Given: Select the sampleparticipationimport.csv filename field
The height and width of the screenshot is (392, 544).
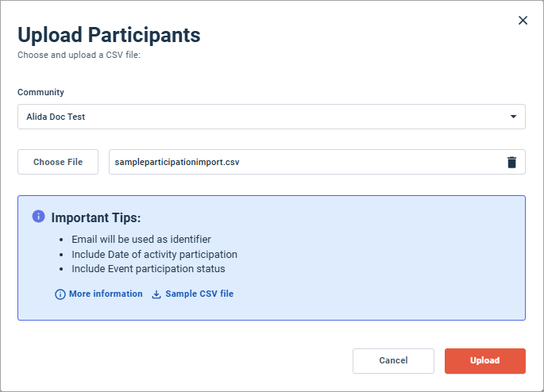Looking at the screenshot, I should coord(317,162).
